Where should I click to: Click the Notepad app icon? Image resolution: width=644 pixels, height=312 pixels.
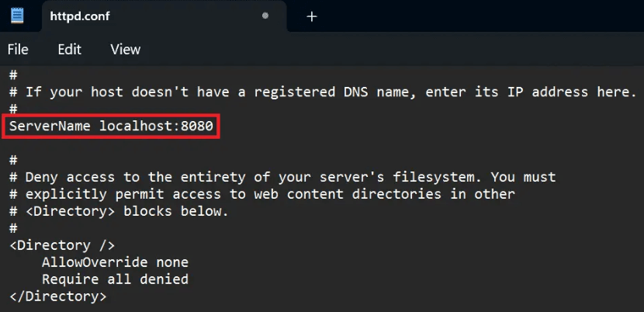(17, 16)
